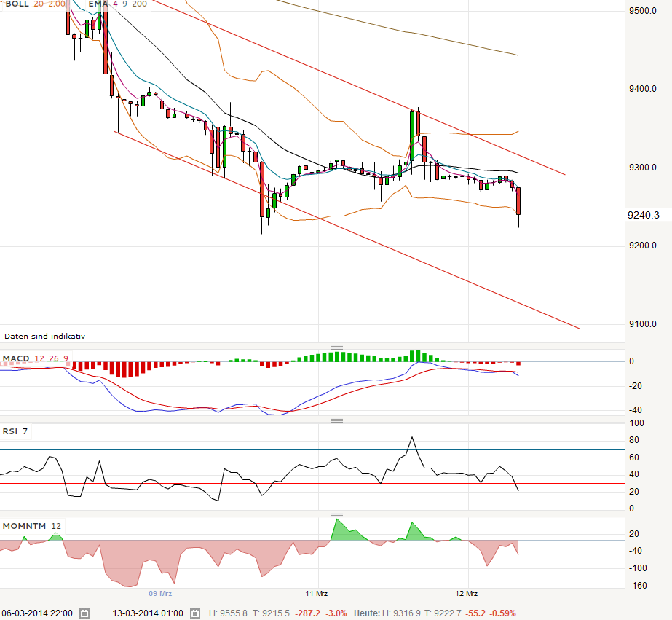Click the 9500.0 price axis label

click(642, 11)
